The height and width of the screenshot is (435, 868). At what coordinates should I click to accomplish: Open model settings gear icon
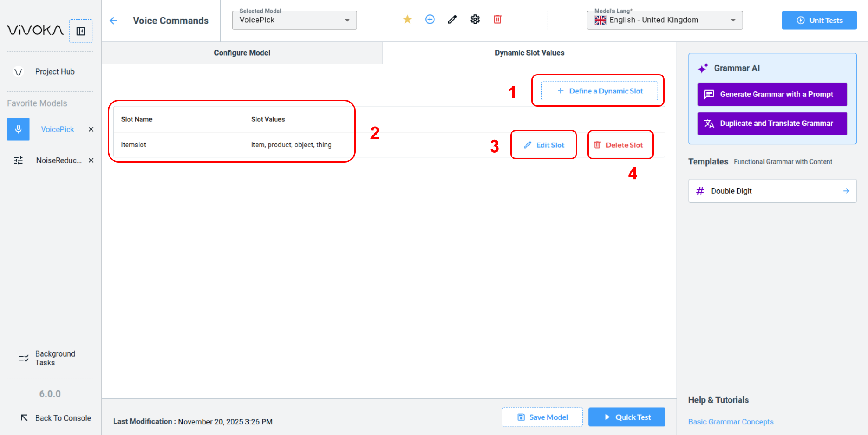[x=475, y=19]
